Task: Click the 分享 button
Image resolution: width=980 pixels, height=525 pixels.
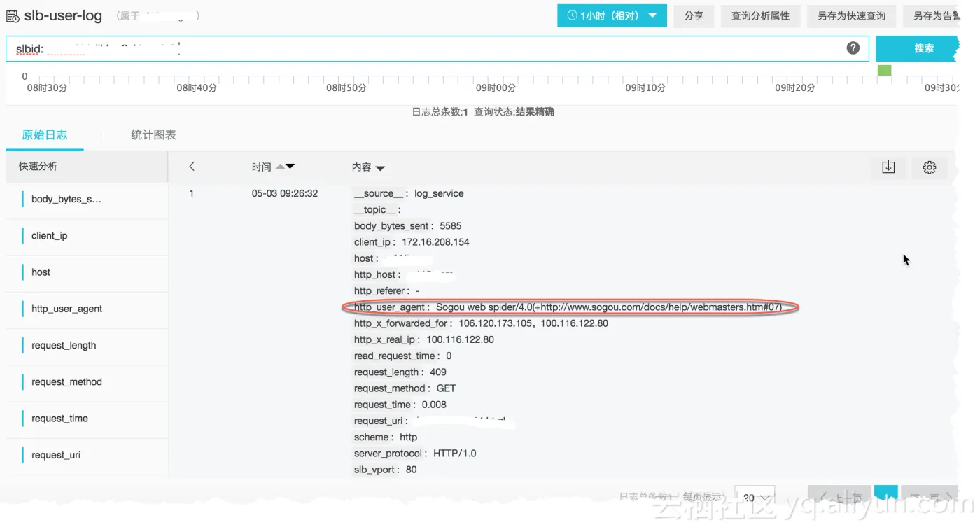Action: click(x=694, y=15)
